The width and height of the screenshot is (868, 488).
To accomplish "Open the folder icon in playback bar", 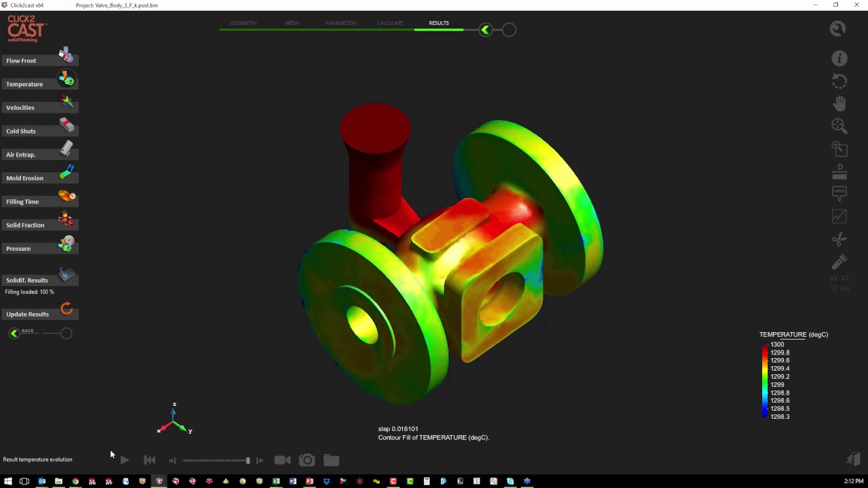I will [x=331, y=460].
